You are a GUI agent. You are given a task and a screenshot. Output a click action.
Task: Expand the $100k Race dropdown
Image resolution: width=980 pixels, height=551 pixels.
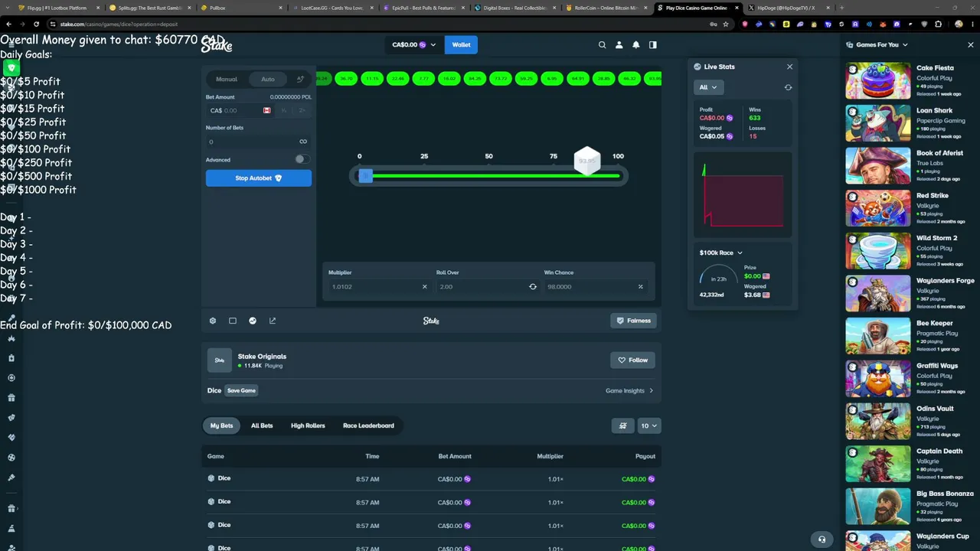(720, 253)
